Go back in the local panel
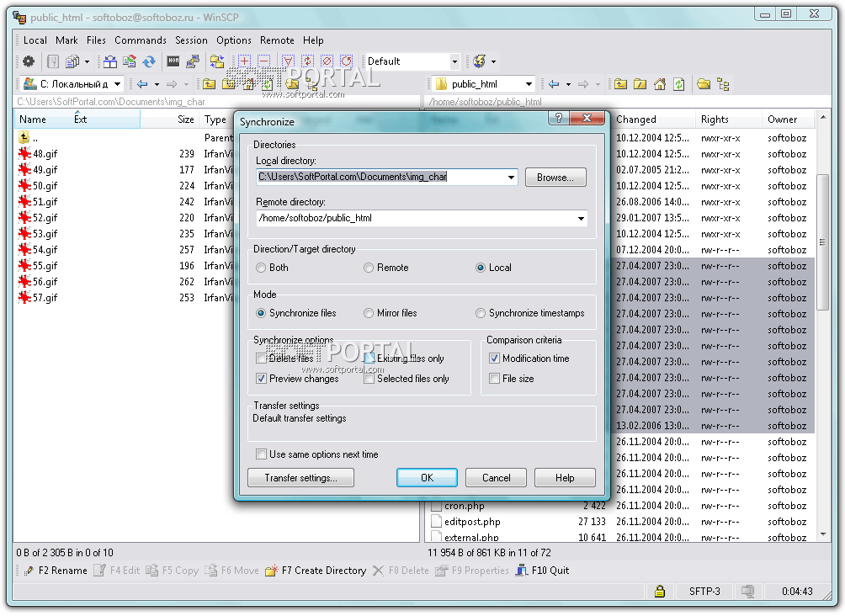 point(142,84)
